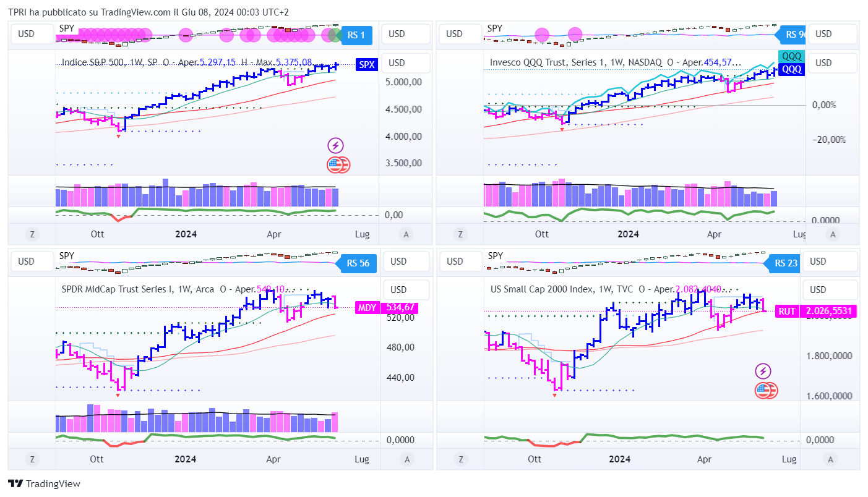Click the RS 1 label on S&P 500 chart
This screenshot has height=497, width=868.
[356, 35]
